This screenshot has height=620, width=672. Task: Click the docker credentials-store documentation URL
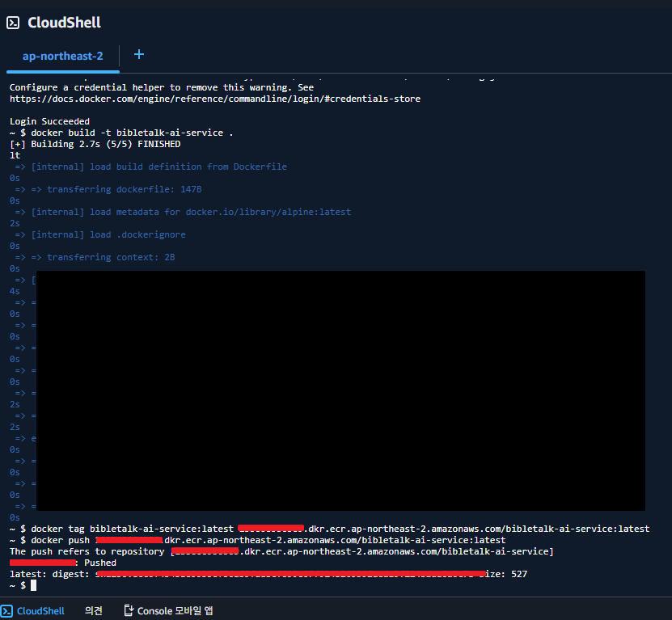pyautogui.click(x=215, y=99)
